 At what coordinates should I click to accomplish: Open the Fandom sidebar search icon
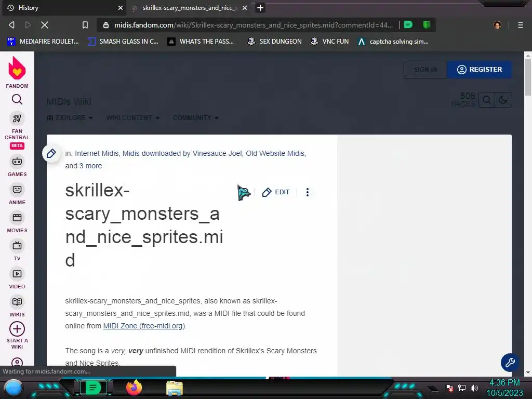pos(17,99)
